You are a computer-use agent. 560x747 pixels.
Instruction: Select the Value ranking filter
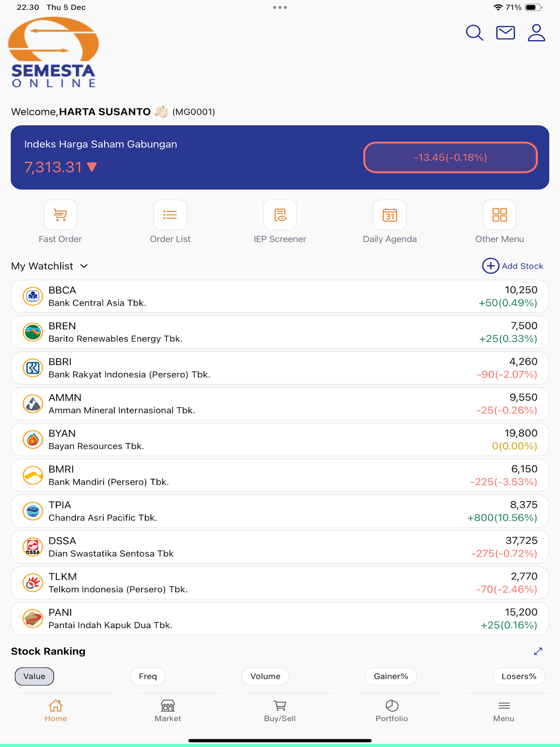tap(34, 676)
